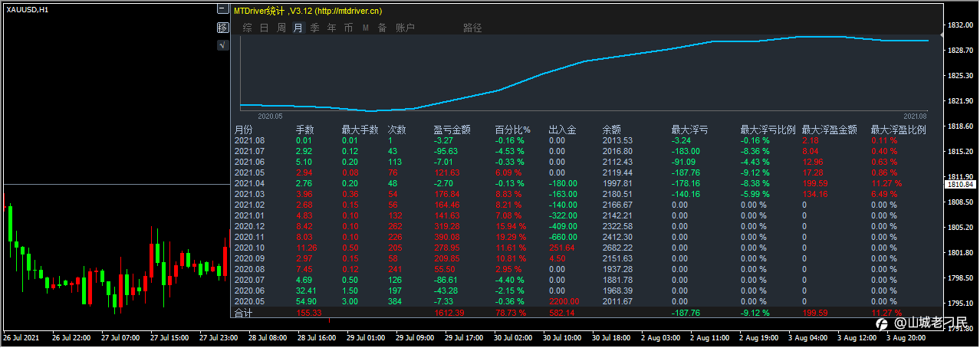Open the 币 currency tab
980x348 pixels.
(x=349, y=28)
